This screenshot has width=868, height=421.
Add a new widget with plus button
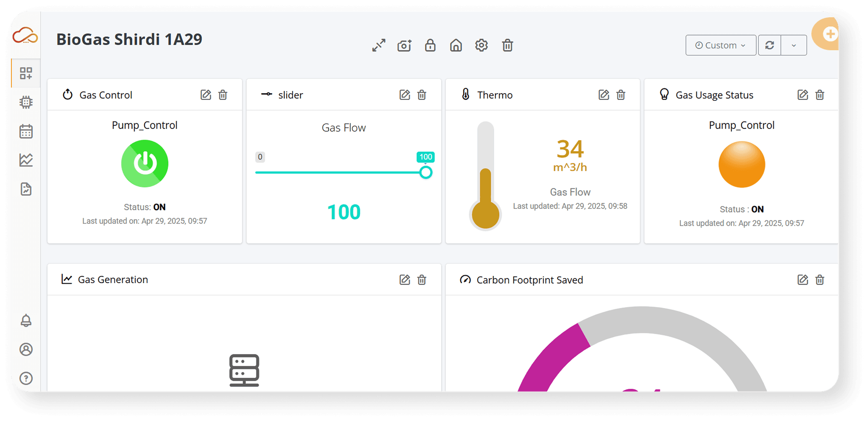829,34
